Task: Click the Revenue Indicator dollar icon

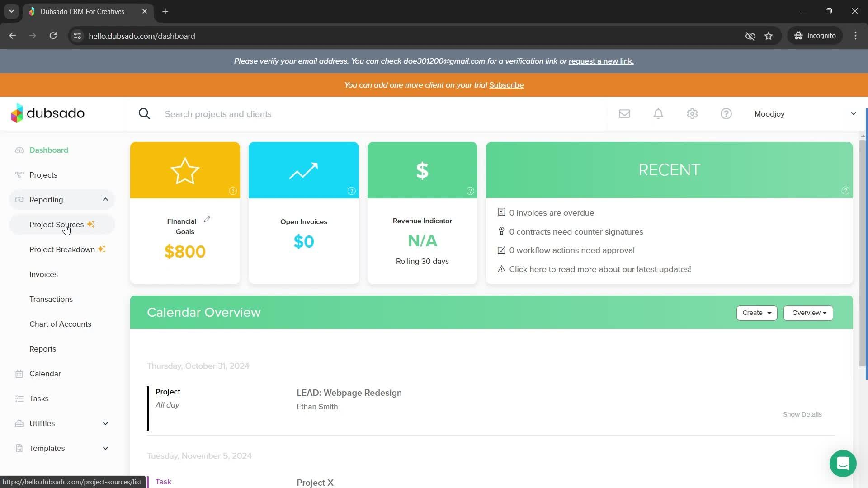Action: pos(422,171)
